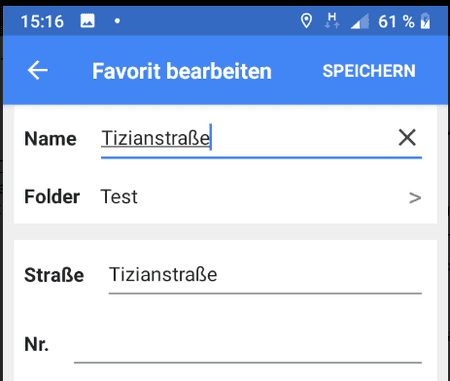Screen dimensions: 450x381
Task: Open the folder chooser chevron
Action: [415, 198]
